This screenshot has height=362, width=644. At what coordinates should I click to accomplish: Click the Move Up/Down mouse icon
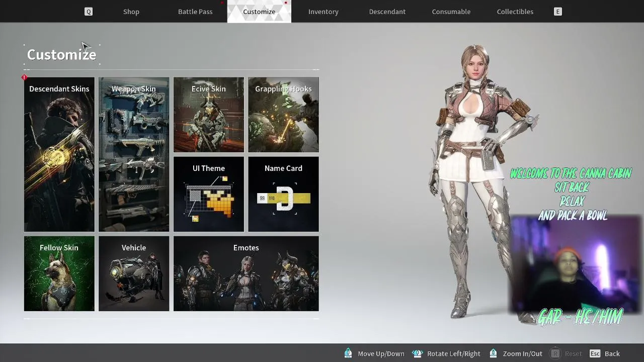click(348, 353)
